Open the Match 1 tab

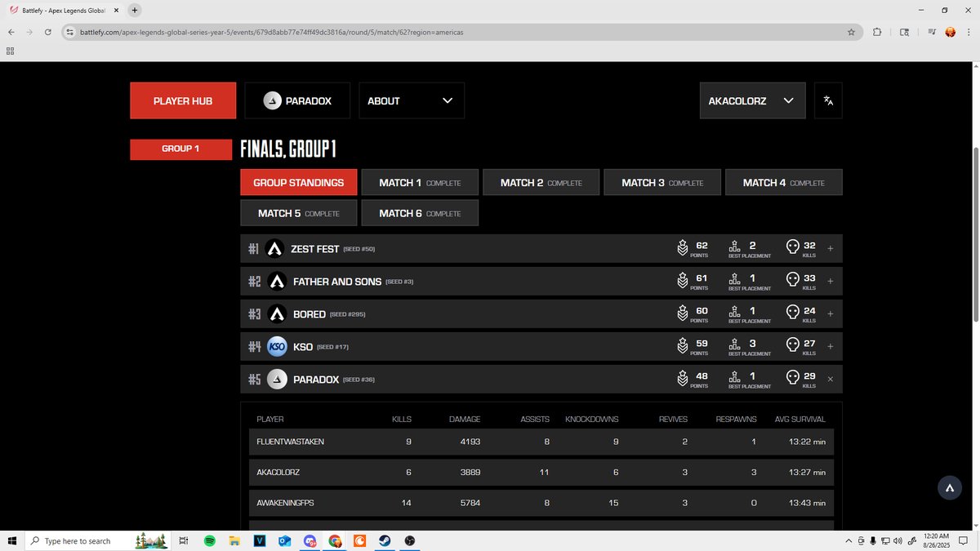[x=420, y=183]
